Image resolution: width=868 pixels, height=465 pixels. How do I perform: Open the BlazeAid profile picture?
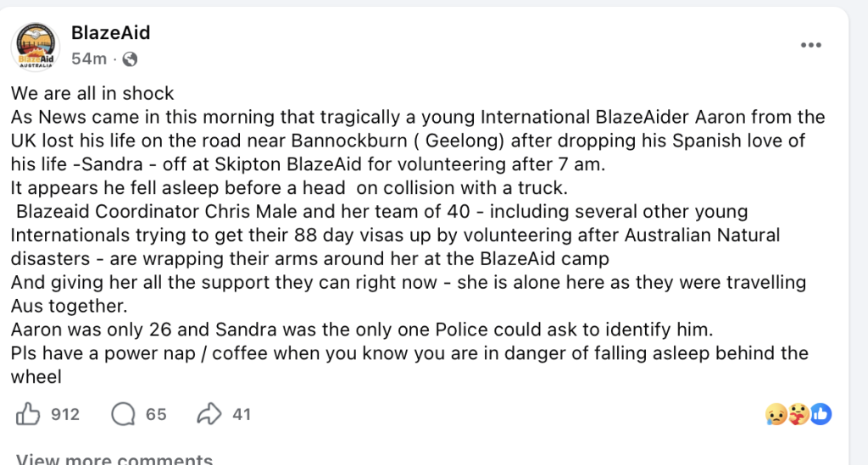pyautogui.click(x=36, y=47)
